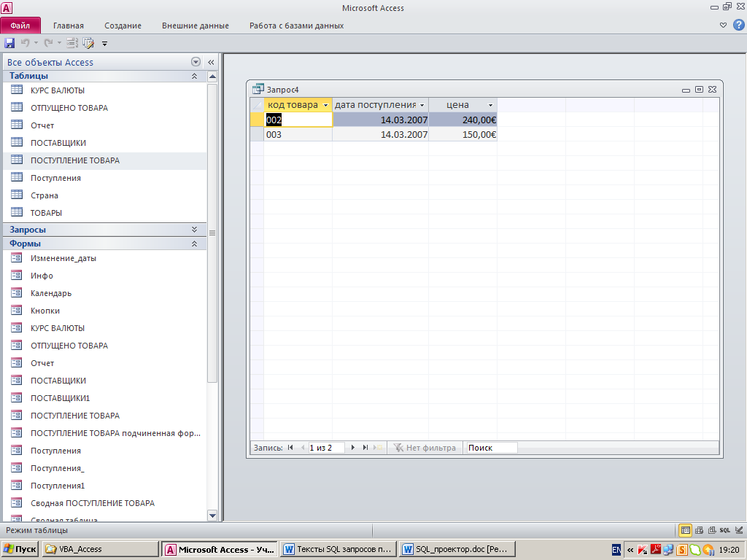Image resolution: width=747 pixels, height=560 pixels.
Task: Open the дата поступления column filter dropdown
Action: point(422,105)
